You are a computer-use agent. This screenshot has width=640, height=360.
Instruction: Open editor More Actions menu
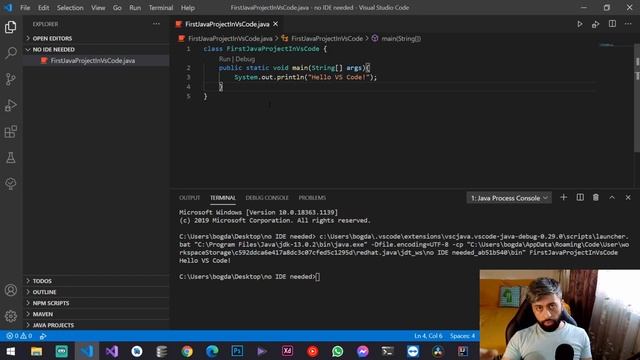coord(628,24)
